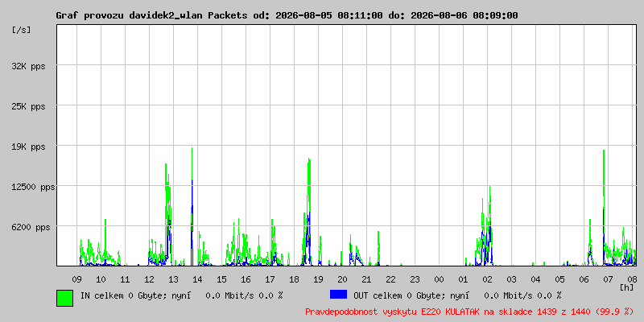Click the green IN legend swatch
This screenshot has width=644, height=322.
[x=65, y=298]
